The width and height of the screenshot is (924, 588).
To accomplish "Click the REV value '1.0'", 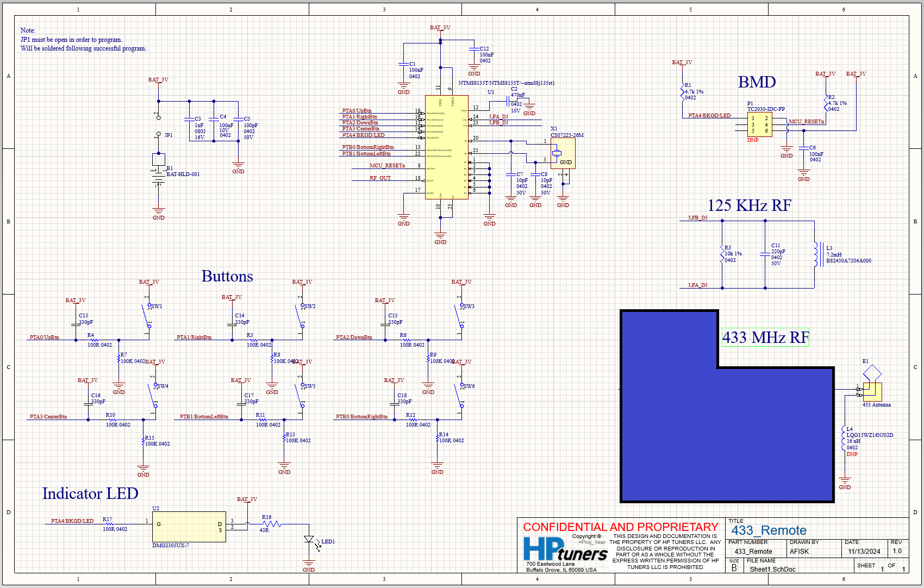I will click(x=897, y=551).
